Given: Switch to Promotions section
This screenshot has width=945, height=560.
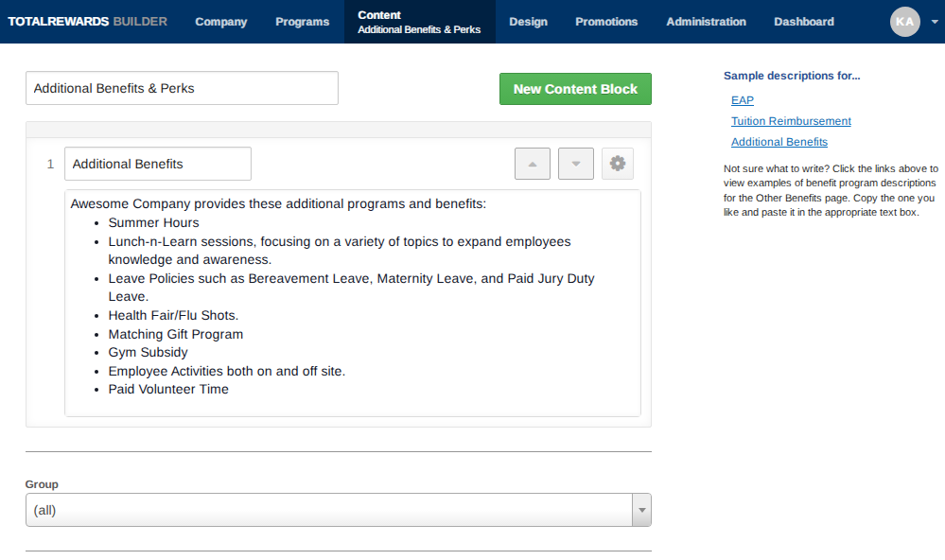Looking at the screenshot, I should pyautogui.click(x=606, y=22).
